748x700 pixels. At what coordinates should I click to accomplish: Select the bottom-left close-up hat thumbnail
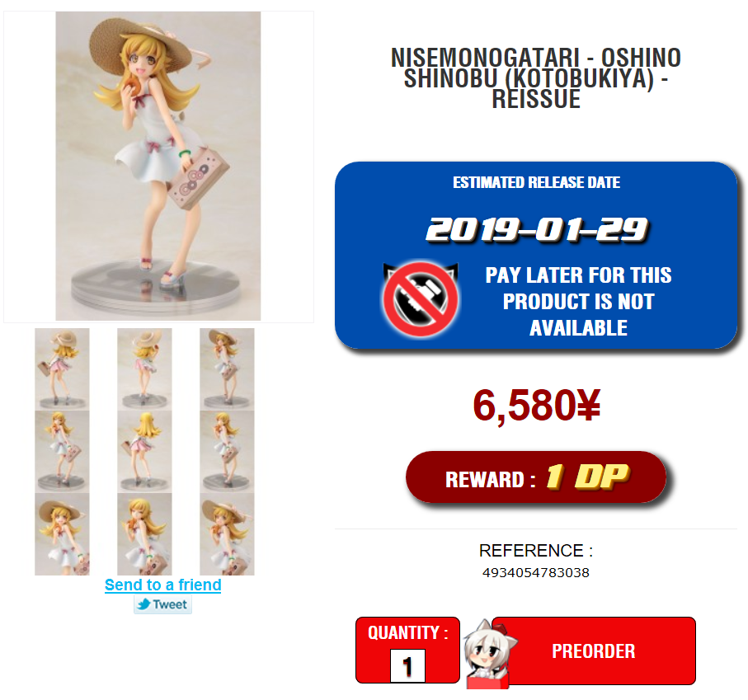62,534
